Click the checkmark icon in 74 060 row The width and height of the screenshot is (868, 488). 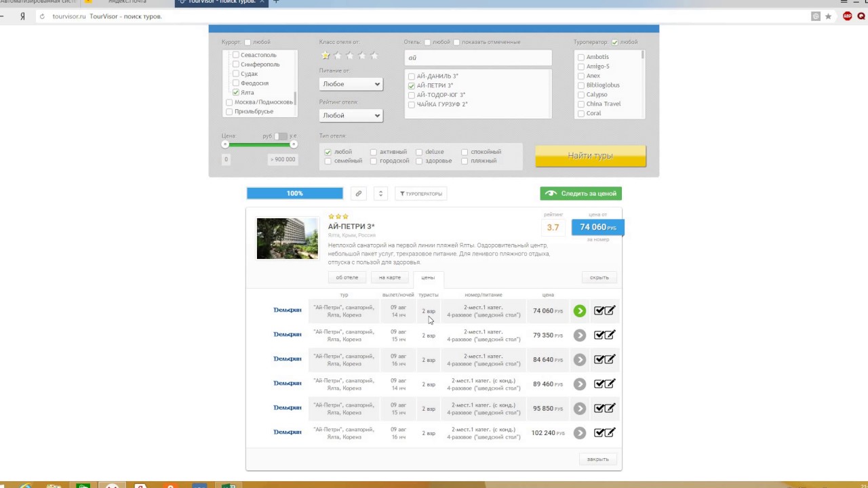pos(599,310)
